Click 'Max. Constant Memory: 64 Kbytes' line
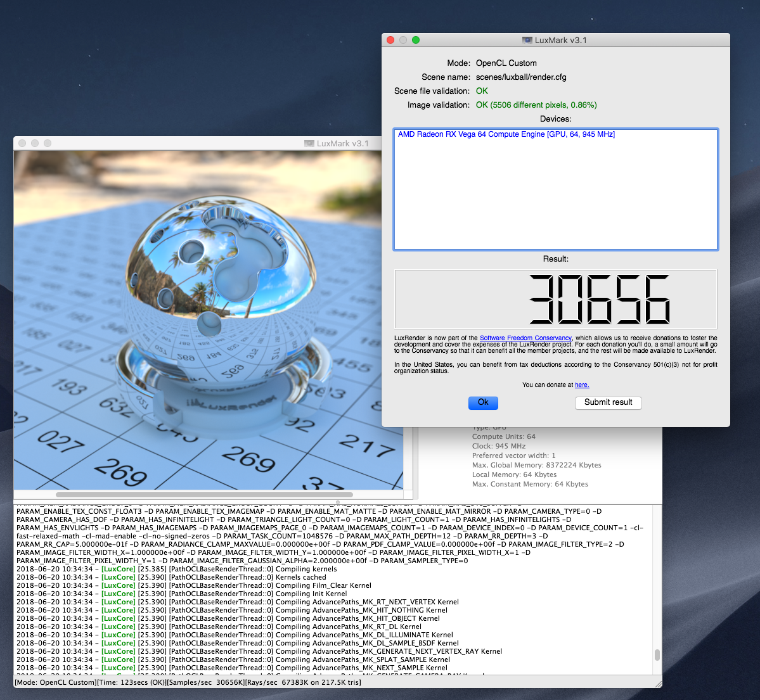 coord(530,484)
